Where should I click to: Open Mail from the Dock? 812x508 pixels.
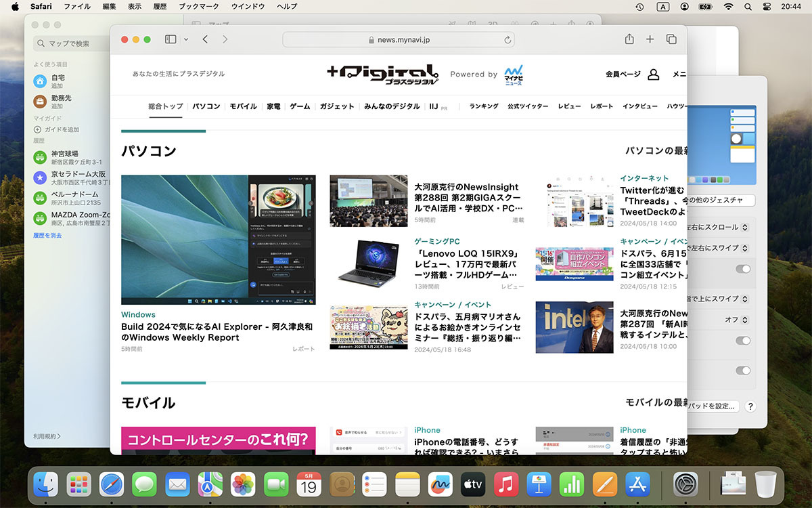[177, 484]
